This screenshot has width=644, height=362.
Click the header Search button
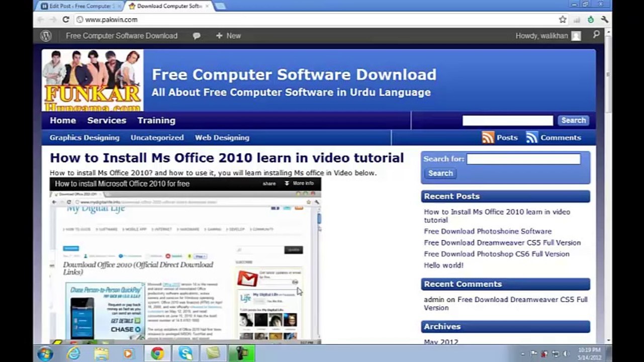click(x=573, y=120)
